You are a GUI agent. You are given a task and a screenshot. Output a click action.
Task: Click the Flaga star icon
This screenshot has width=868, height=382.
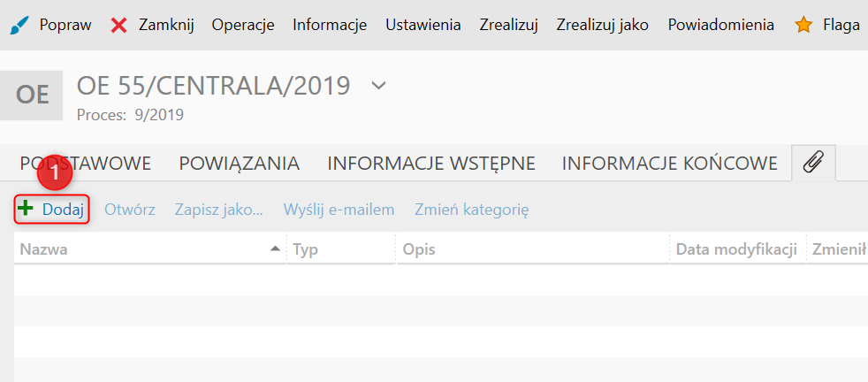click(803, 25)
